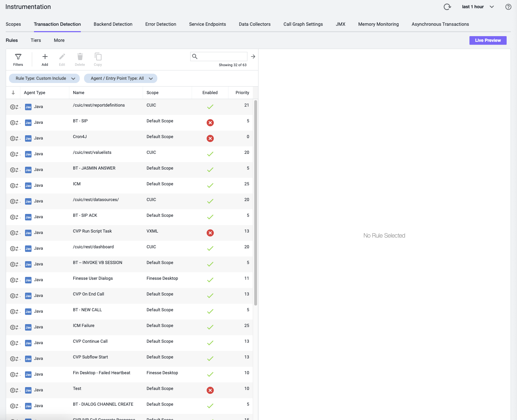Open the Agent / Entry Point Type dropdown

[x=120, y=78]
